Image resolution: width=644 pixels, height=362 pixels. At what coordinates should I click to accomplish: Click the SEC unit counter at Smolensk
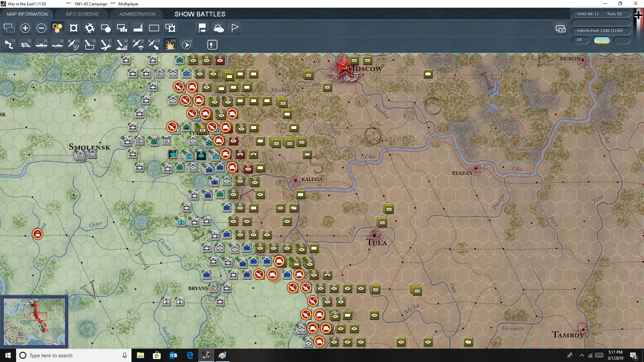pos(80,155)
